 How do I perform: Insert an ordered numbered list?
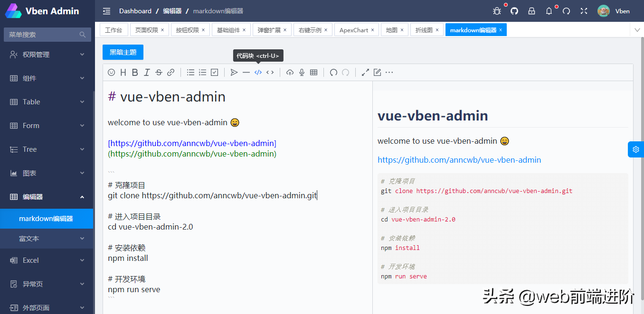tap(202, 73)
